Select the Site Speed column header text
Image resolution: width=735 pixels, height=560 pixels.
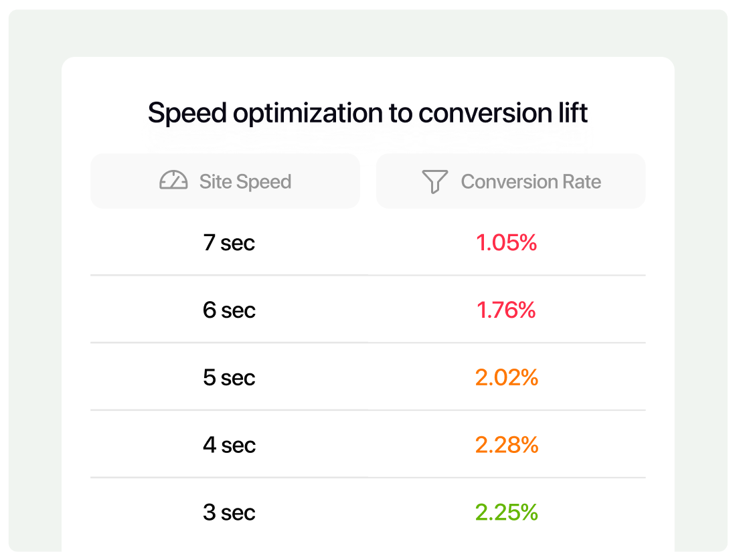[x=245, y=182]
